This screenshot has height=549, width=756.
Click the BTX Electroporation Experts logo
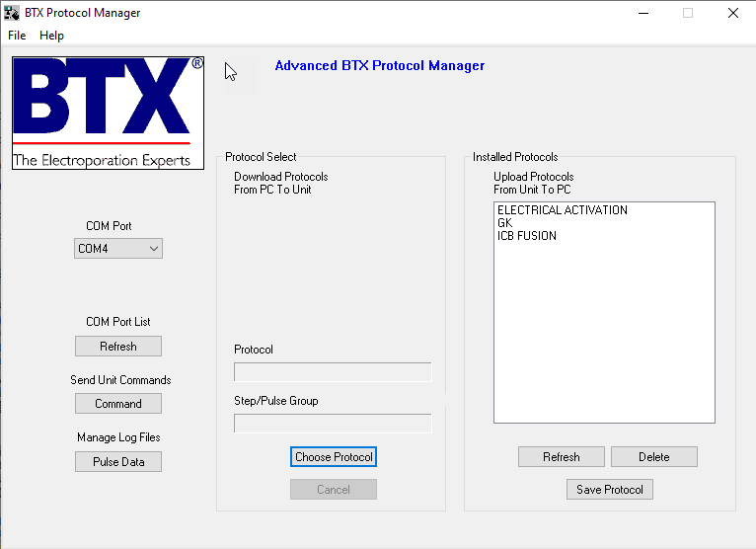click(108, 113)
